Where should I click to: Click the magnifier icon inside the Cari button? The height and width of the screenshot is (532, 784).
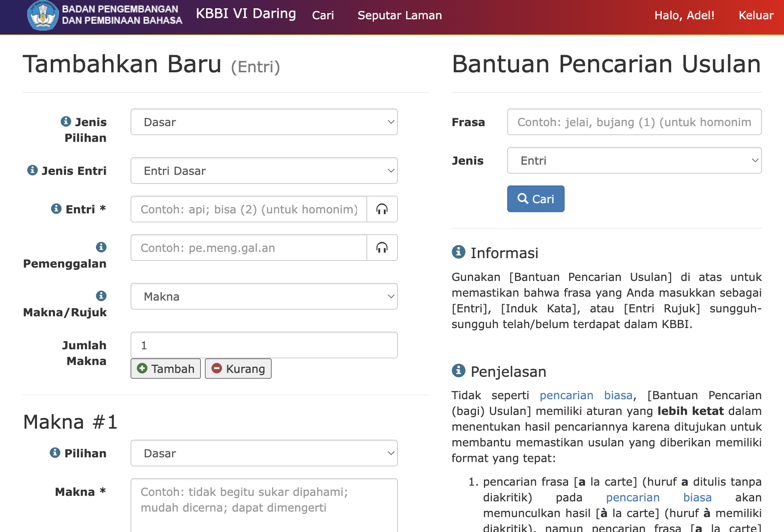click(x=523, y=199)
